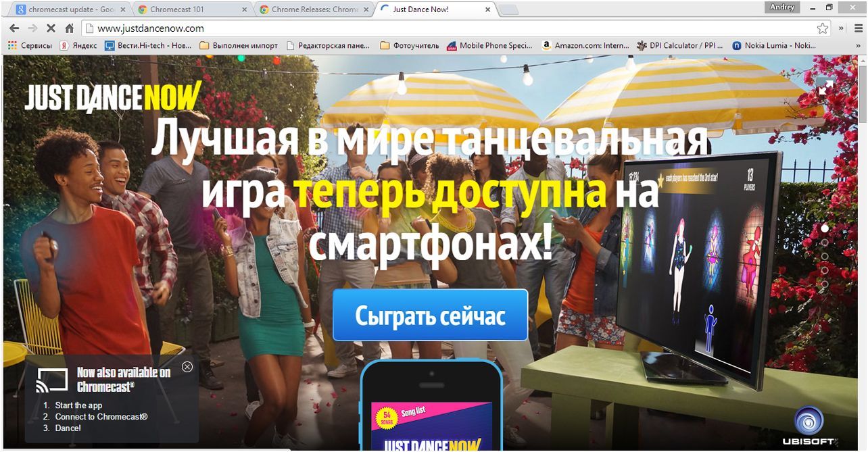868x452 pixels.
Task: Click the 'Сыграть сейчас' button
Action: point(430,315)
